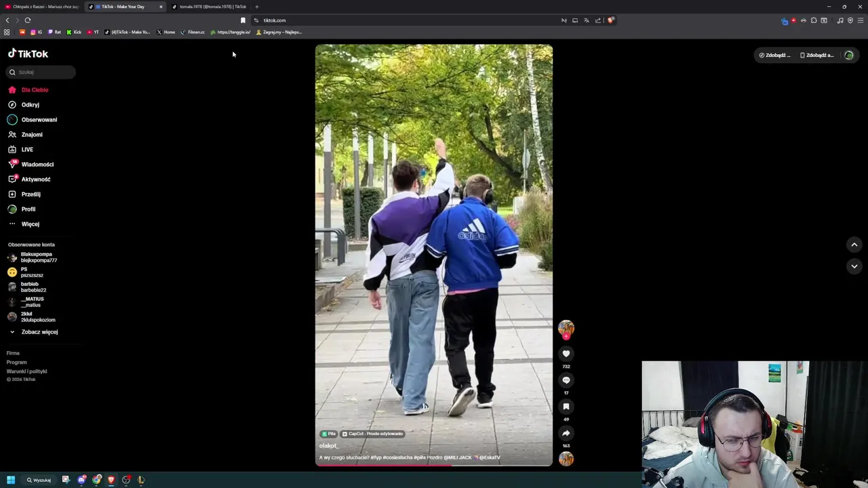Click the translate page icon
Screen dimensions: 868x488
tap(587, 20)
